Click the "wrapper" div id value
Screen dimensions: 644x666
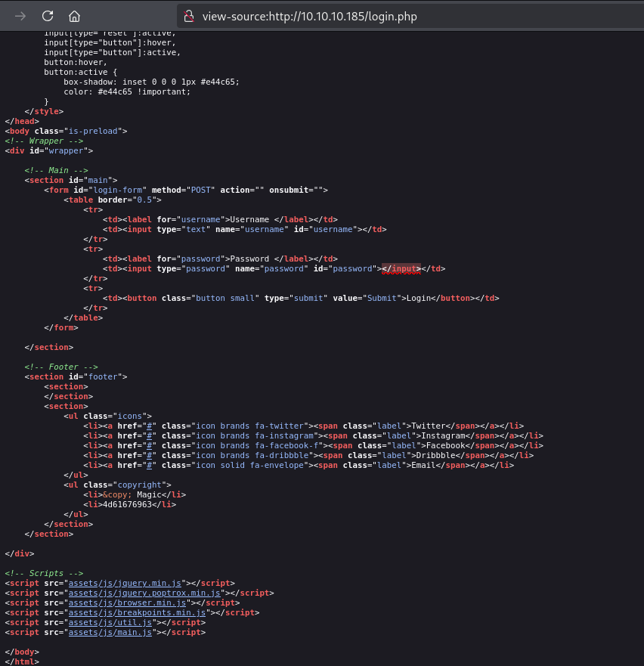[x=66, y=150]
